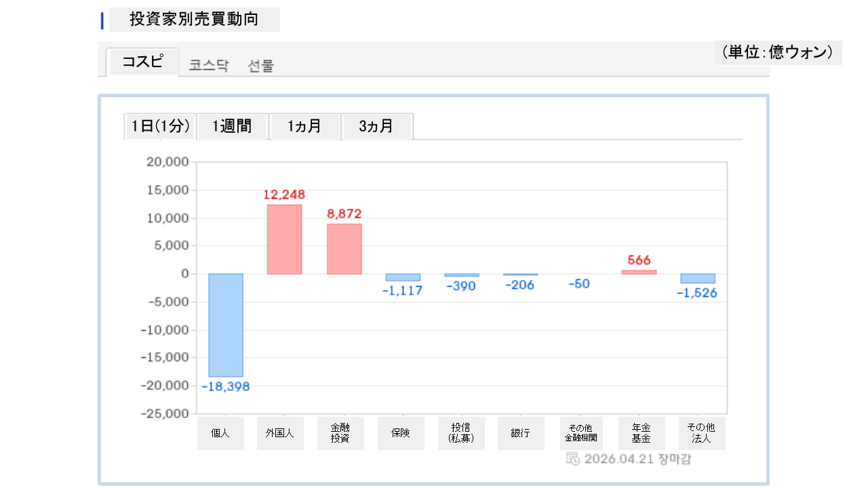Select the 年金基金 category label
This screenshot has width=868, height=488.
click(642, 433)
